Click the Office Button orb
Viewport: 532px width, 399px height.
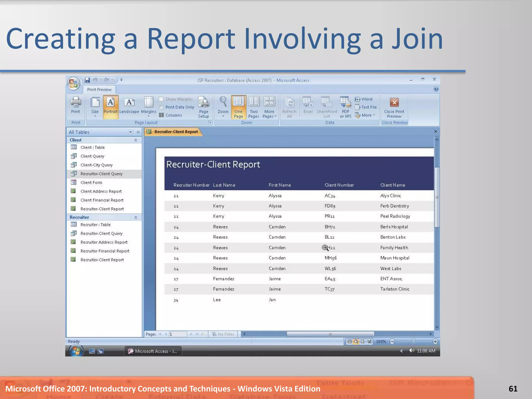tap(74, 84)
